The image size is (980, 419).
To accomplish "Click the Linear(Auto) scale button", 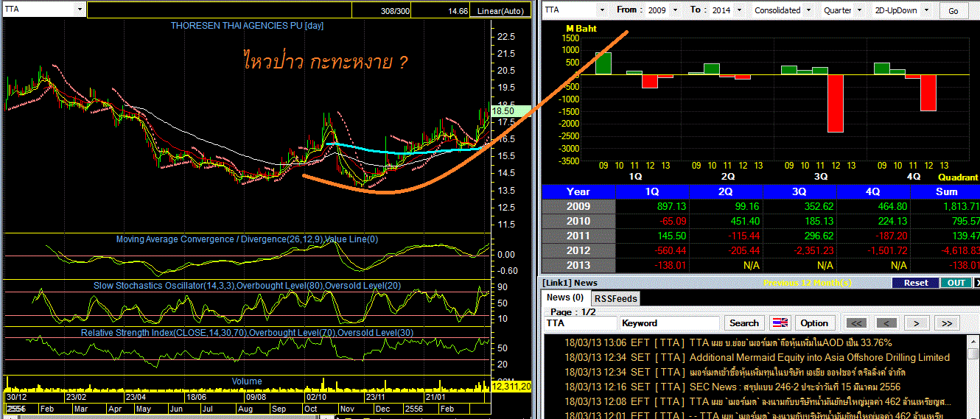I will pyautogui.click(x=500, y=11).
